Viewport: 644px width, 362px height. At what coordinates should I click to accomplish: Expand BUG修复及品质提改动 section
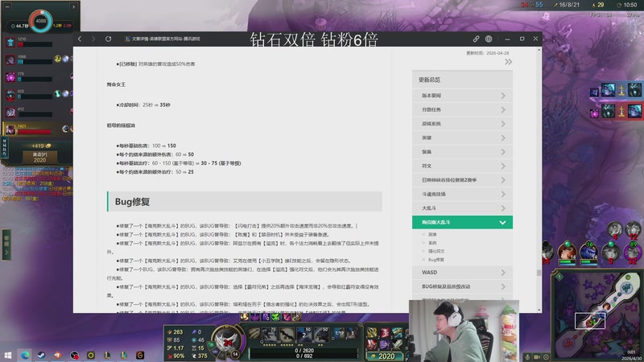point(462,286)
